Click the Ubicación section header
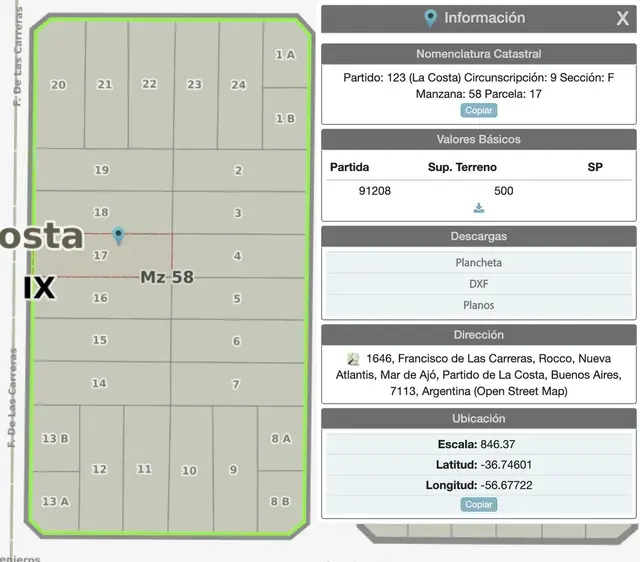 pos(479,419)
